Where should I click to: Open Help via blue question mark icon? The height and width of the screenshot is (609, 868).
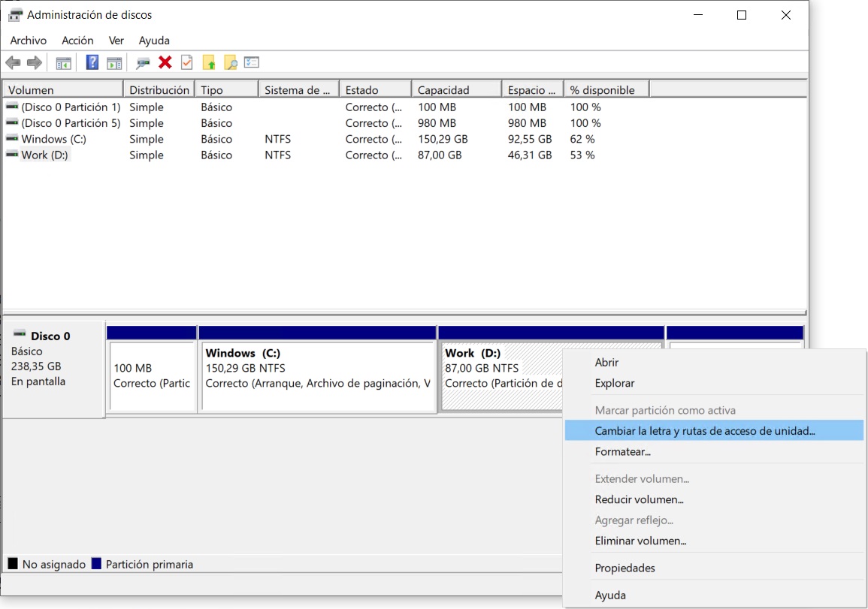[92, 62]
